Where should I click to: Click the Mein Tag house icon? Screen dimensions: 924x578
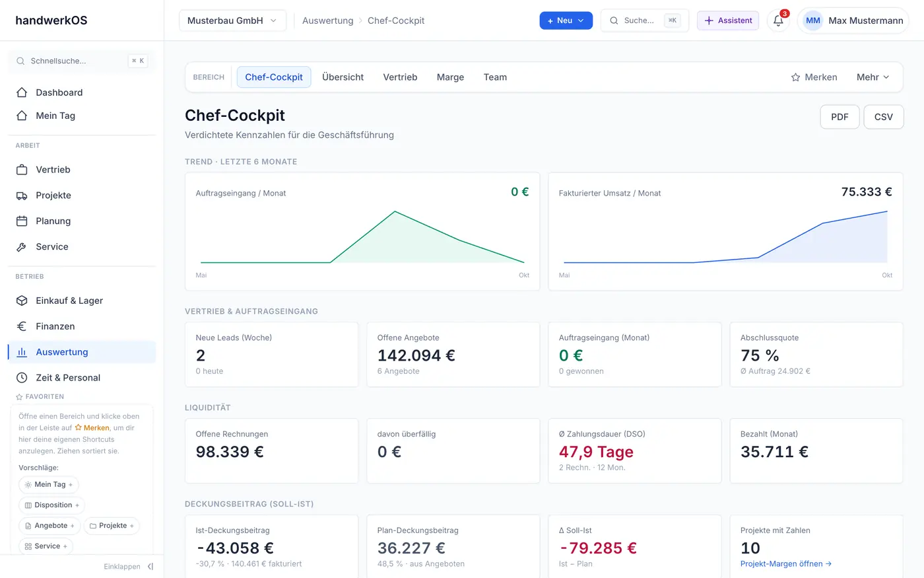point(22,116)
